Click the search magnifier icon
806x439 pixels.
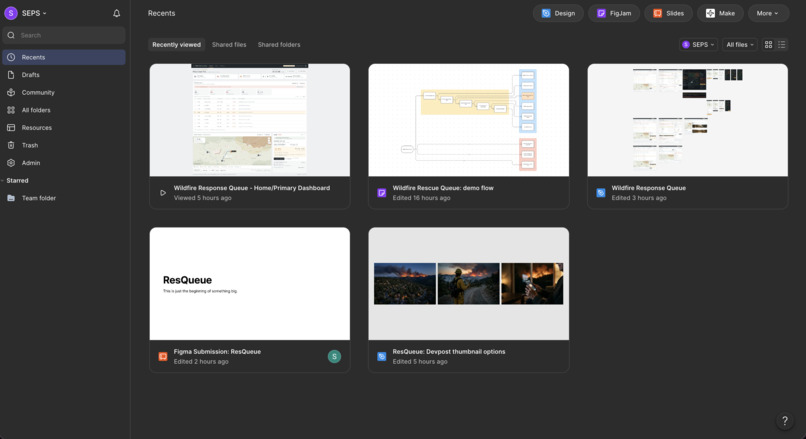click(x=11, y=35)
